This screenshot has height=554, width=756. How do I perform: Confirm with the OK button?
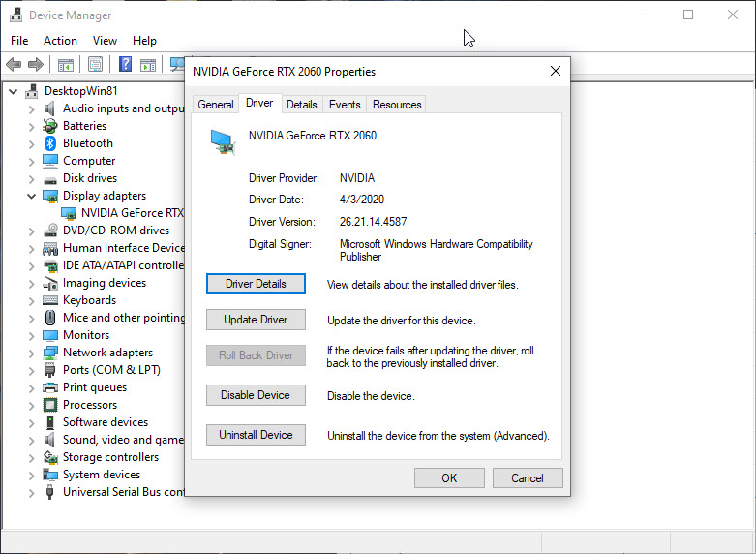point(449,477)
